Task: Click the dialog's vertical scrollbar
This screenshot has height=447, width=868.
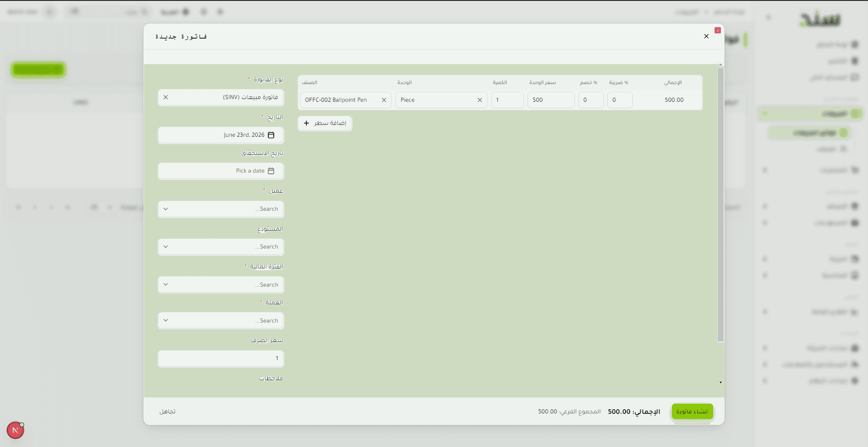Action: click(x=720, y=204)
